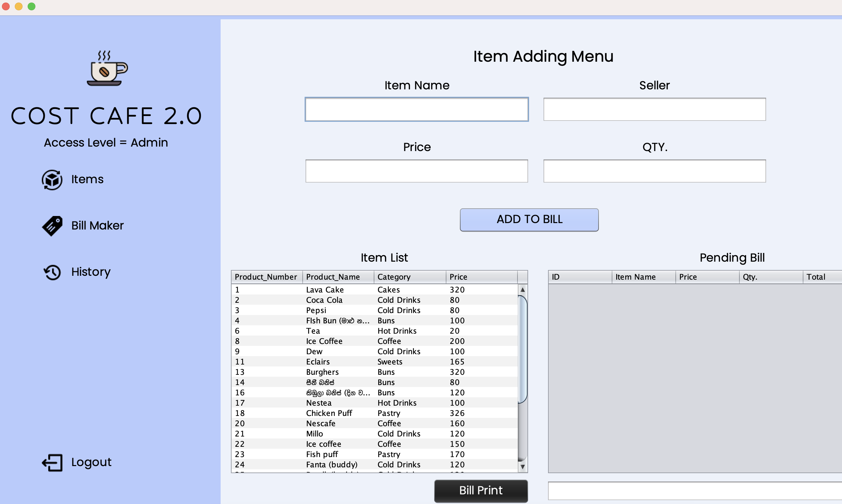
Task: Click the Bill Maker tag icon
Action: point(52,226)
